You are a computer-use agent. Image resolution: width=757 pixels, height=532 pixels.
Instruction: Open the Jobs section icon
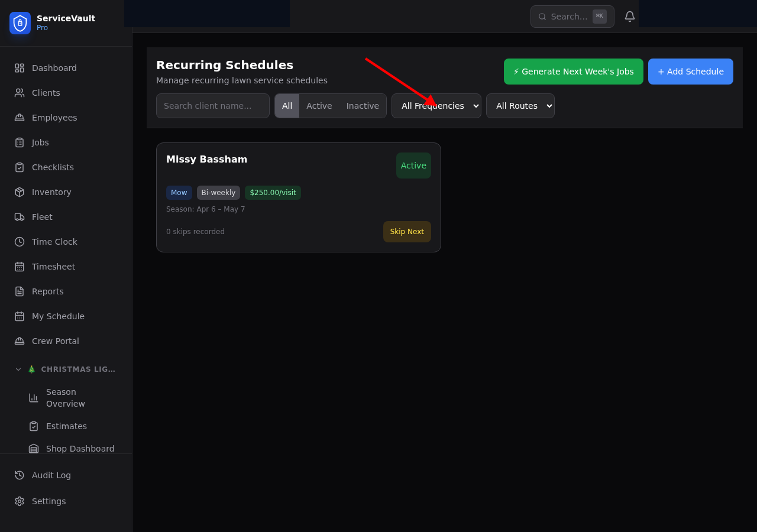pos(19,142)
